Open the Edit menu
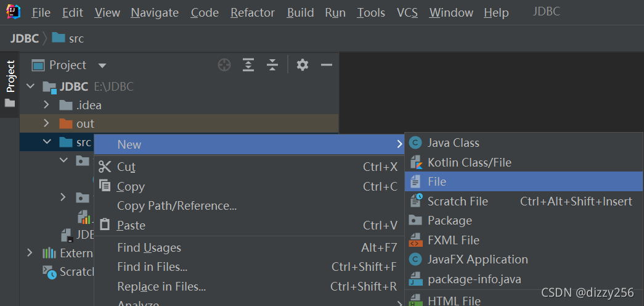Viewport: 644px width, 306px height. pyautogui.click(x=72, y=13)
